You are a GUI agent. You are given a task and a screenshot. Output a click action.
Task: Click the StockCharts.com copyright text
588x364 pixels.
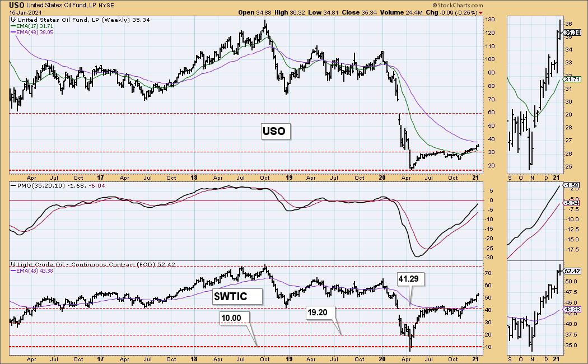(x=458, y=5)
